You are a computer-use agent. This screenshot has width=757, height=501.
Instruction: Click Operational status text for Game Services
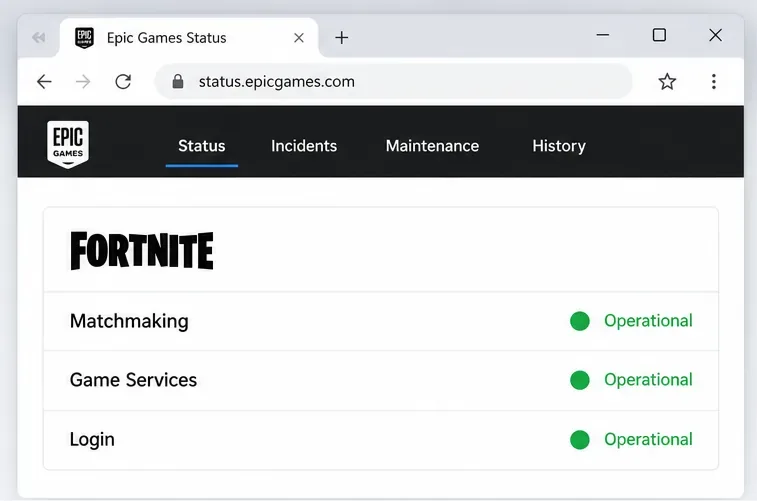click(x=648, y=380)
